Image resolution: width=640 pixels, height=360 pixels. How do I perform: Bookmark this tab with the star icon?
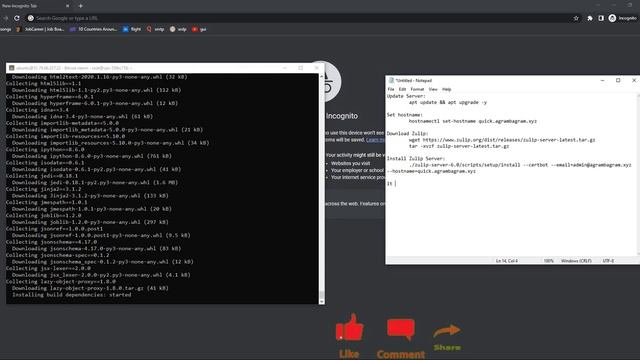click(576, 18)
